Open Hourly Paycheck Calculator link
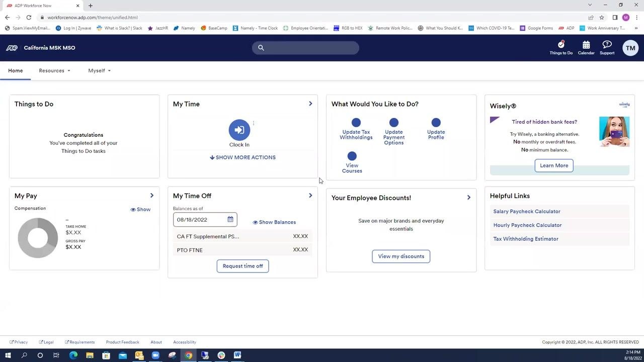This screenshot has height=362, width=644. [527, 225]
